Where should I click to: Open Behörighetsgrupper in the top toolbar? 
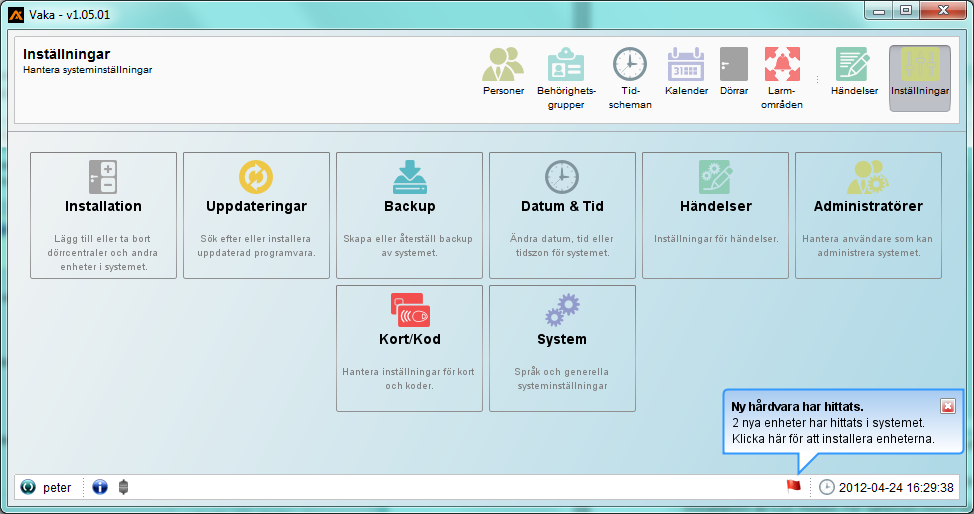click(x=566, y=78)
